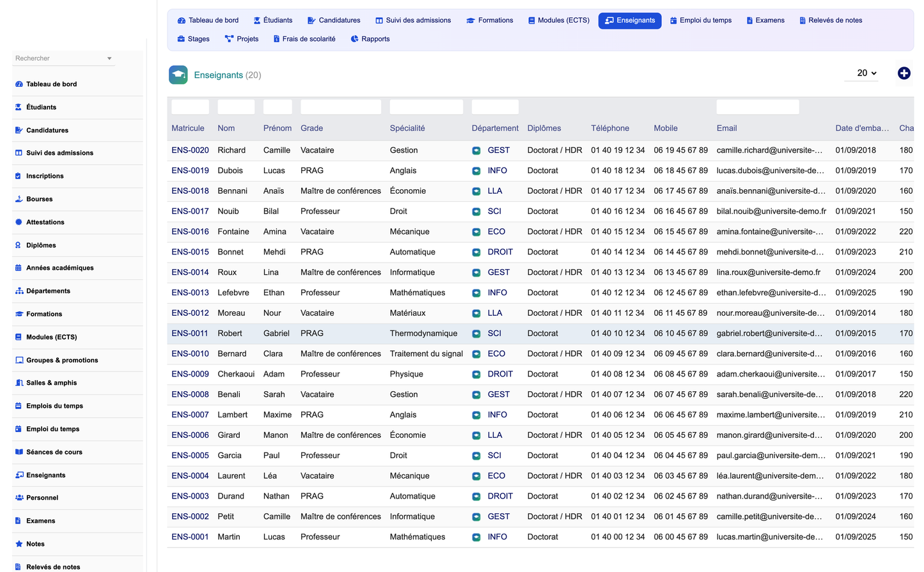Open the Emploi du temps top tab
Image resolution: width=924 pixels, height=572 pixels.
click(x=701, y=20)
